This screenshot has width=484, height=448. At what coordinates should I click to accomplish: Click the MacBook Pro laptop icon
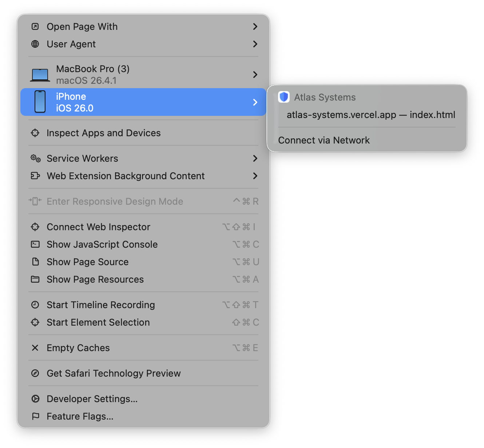tap(40, 75)
